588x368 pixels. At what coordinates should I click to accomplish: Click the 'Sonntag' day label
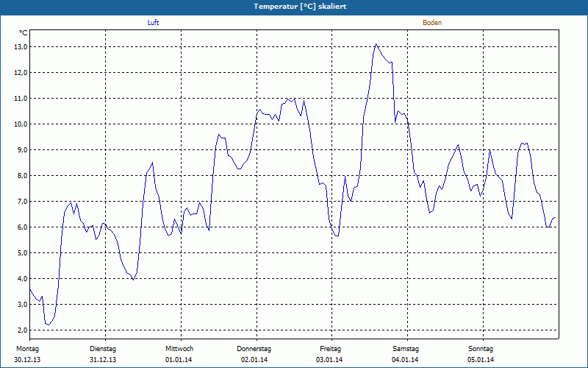click(481, 349)
